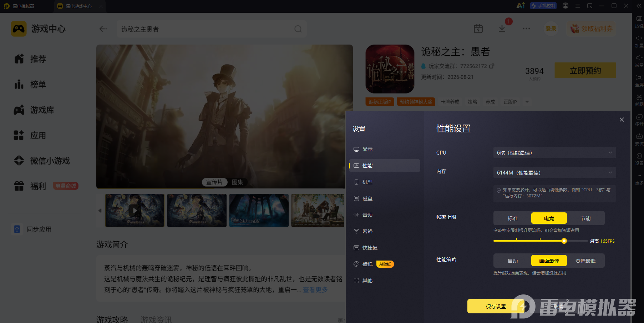644x323 pixels.
Task: Open the user account icon in title bar
Action: 566,6
